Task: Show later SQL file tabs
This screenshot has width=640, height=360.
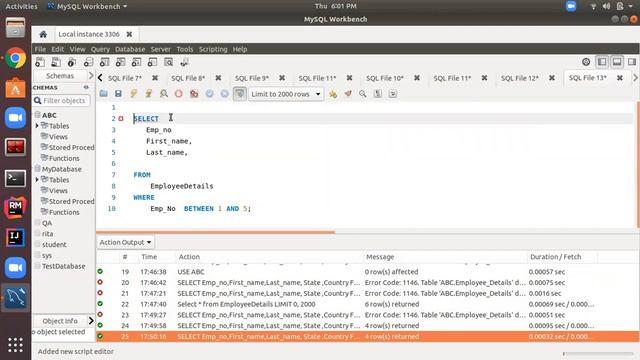Action: 635,78
